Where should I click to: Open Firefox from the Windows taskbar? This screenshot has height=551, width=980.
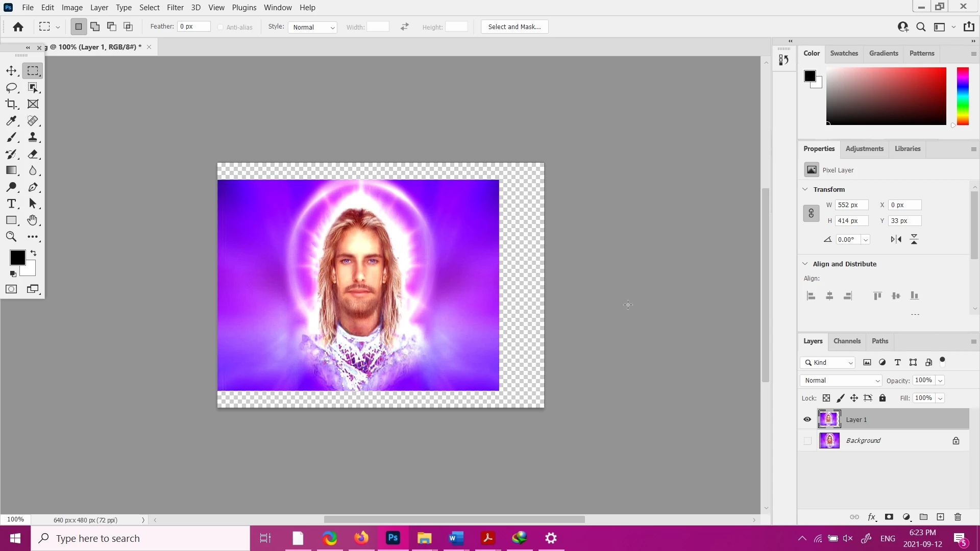pyautogui.click(x=361, y=538)
